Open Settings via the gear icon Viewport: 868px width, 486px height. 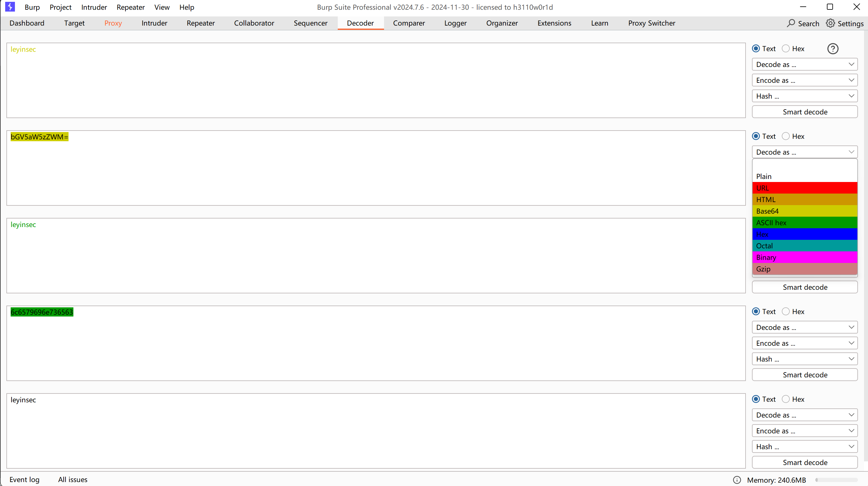(x=830, y=23)
